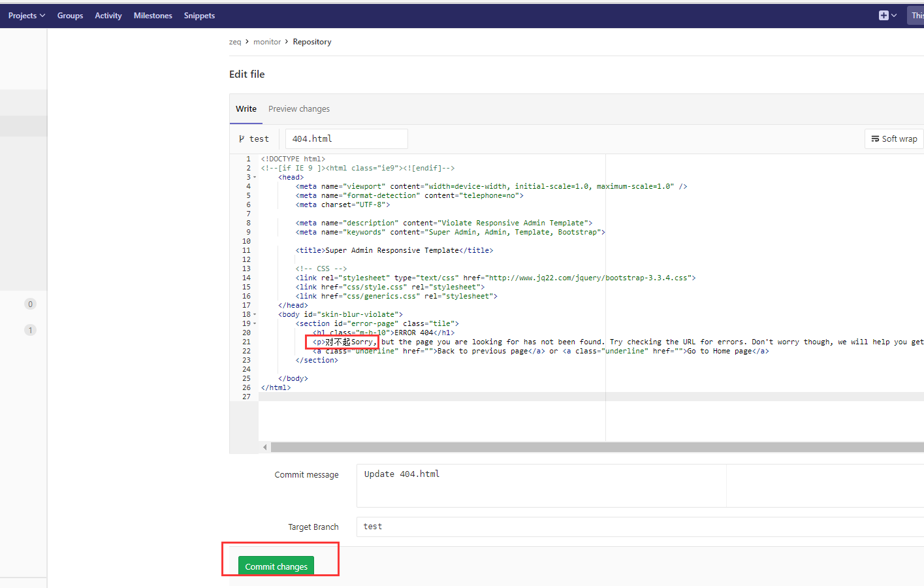Click the "+" create new icon in the navbar
This screenshot has width=924, height=588.
[882, 14]
